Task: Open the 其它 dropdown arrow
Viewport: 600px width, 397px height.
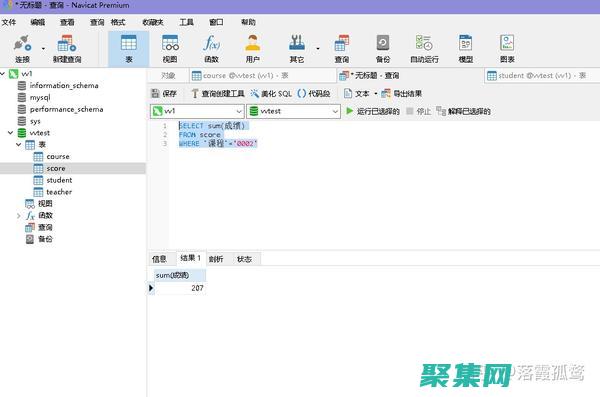Action: point(318,49)
